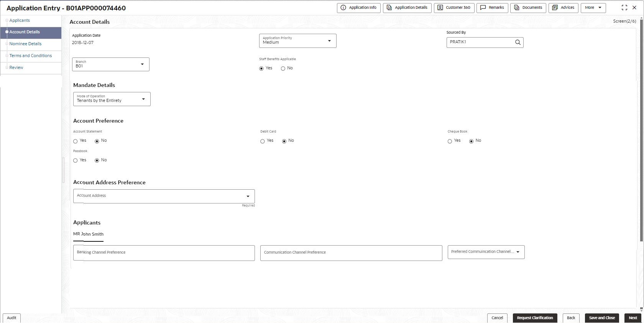Click the Remarks speech bubble icon
644x323 pixels.
tap(483, 8)
